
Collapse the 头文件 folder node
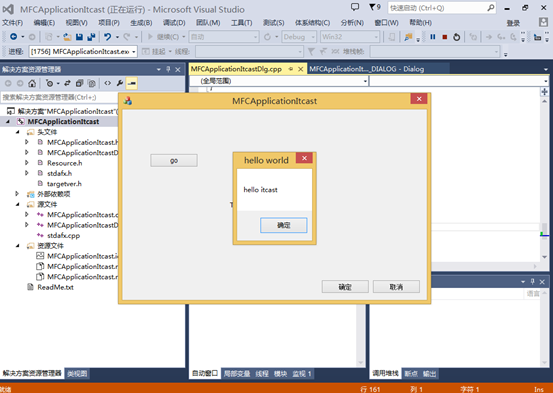18,132
